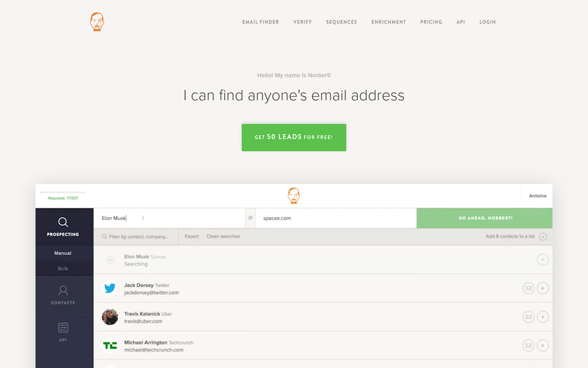Image resolution: width=588 pixels, height=368 pixels.
Task: Add Michael Arrington using the plus button
Action: pyautogui.click(x=543, y=345)
